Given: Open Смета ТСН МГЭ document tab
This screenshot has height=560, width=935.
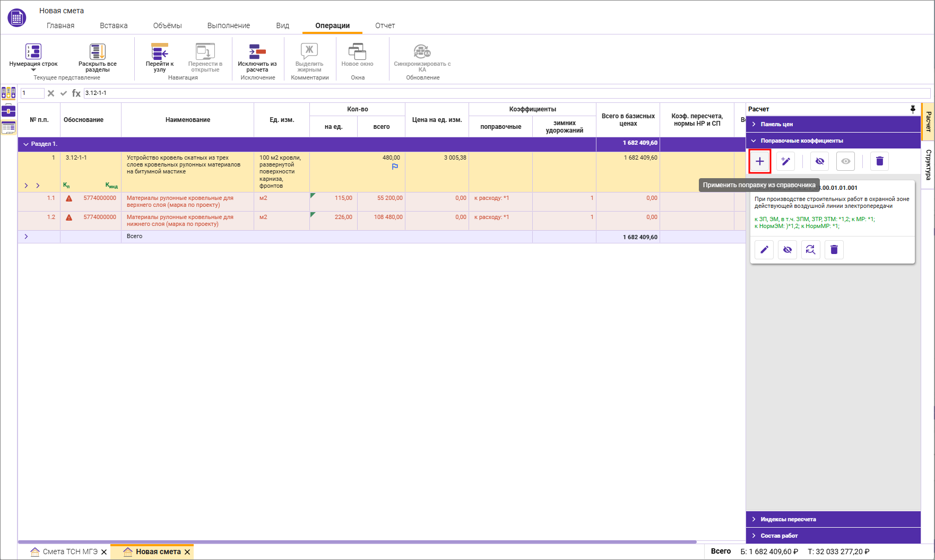Looking at the screenshot, I should [70, 552].
